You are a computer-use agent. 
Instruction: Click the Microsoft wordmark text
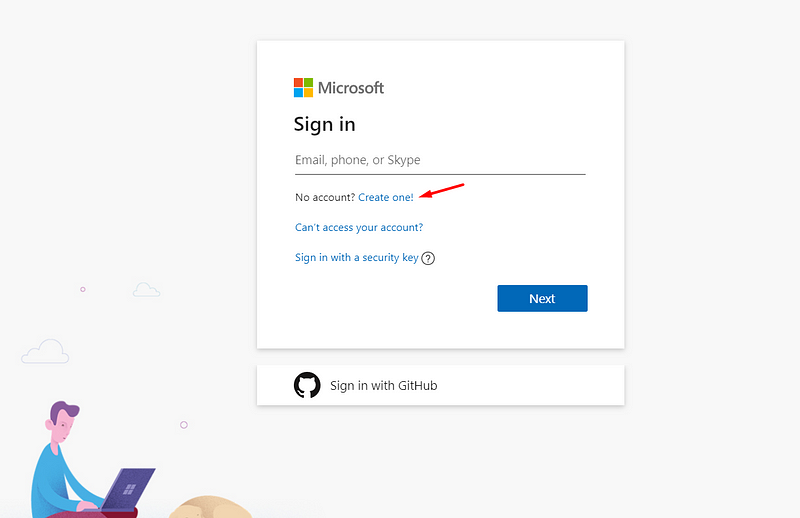tap(351, 88)
